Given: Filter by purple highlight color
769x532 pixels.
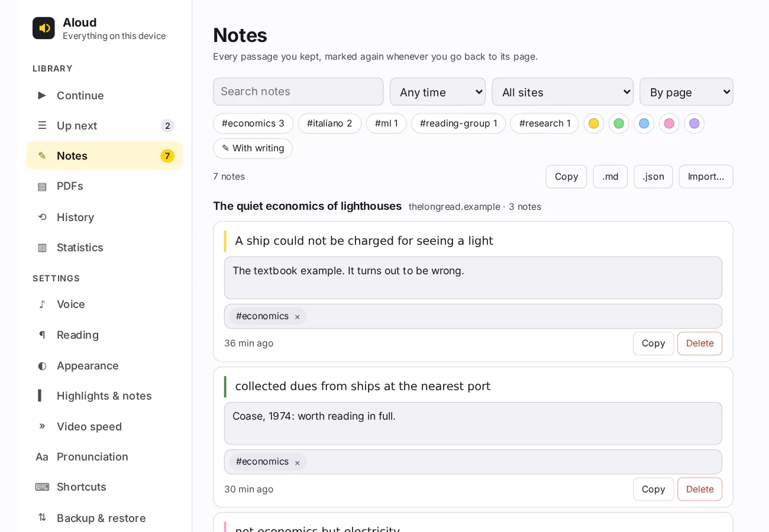Looking at the screenshot, I should coord(694,124).
